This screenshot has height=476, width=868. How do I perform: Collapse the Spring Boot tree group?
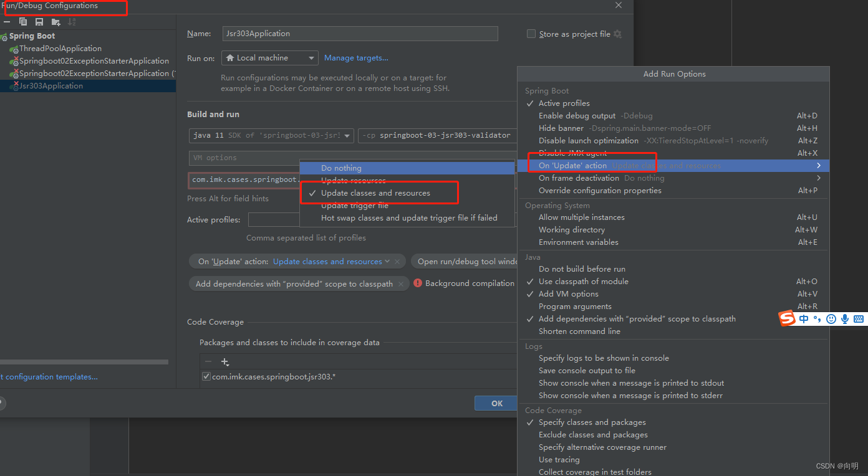[32, 36]
